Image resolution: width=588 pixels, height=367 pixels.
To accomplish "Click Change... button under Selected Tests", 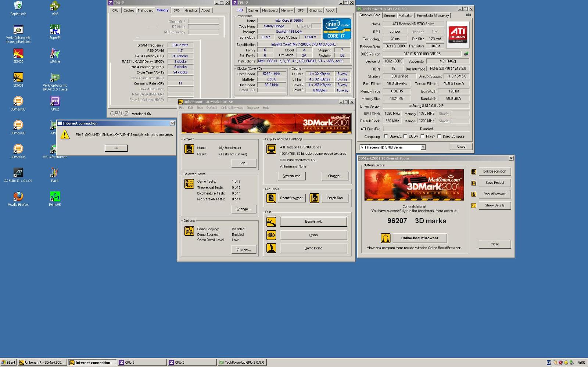I will pyautogui.click(x=244, y=209).
